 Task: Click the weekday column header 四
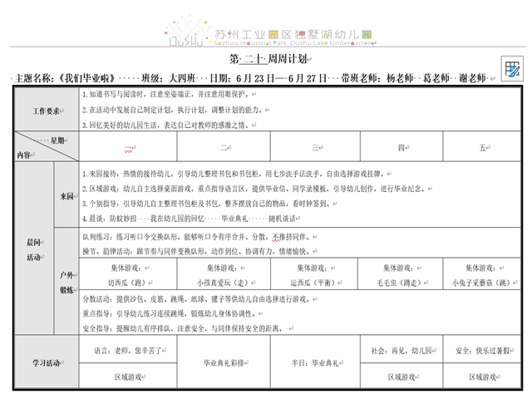[401, 146]
